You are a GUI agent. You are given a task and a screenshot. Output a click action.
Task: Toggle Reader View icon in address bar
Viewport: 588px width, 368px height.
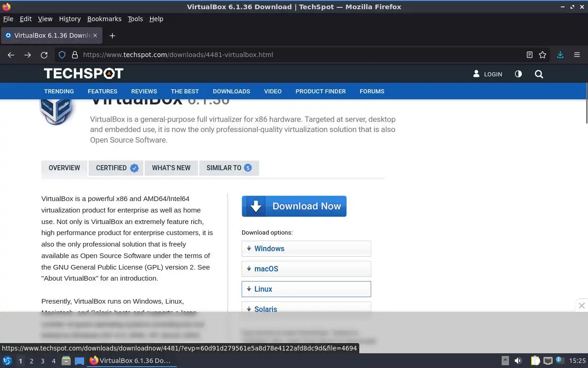coord(530,55)
